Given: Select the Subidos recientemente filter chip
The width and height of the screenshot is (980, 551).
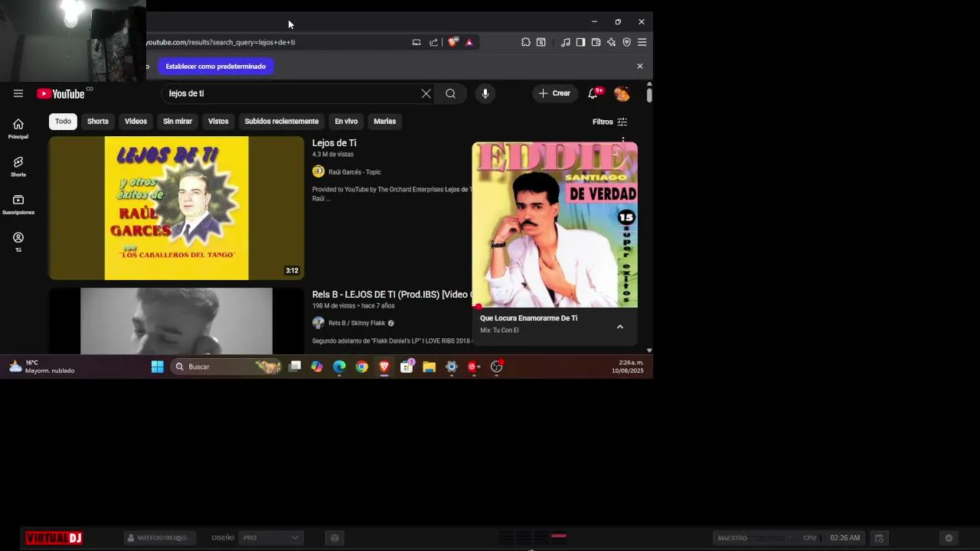Looking at the screenshot, I should (281, 121).
